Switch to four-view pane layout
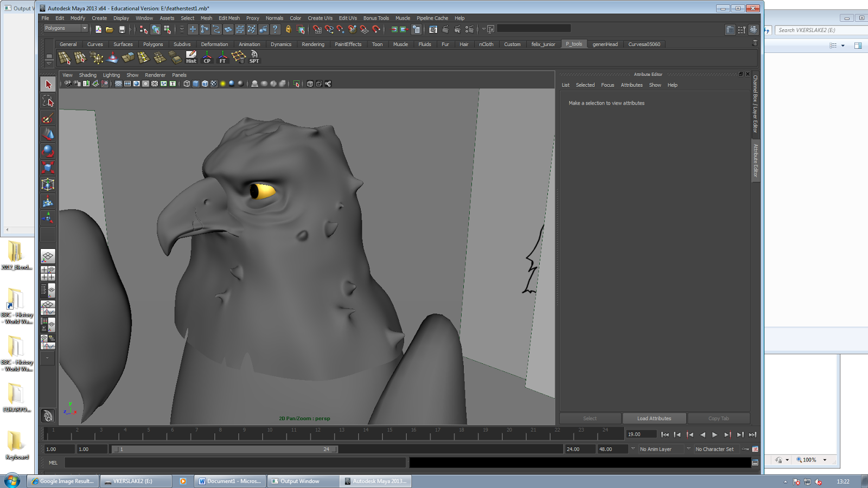This screenshot has width=868, height=488. coord(48,273)
